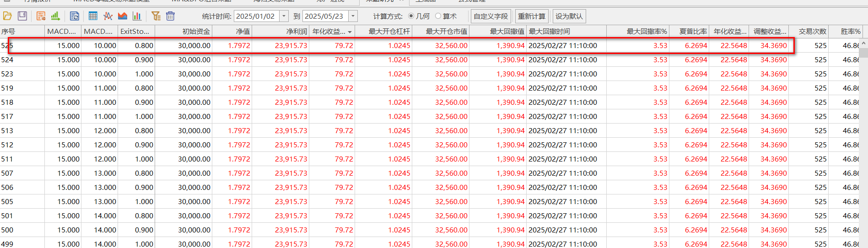Click the save disk icon

(x=22, y=16)
